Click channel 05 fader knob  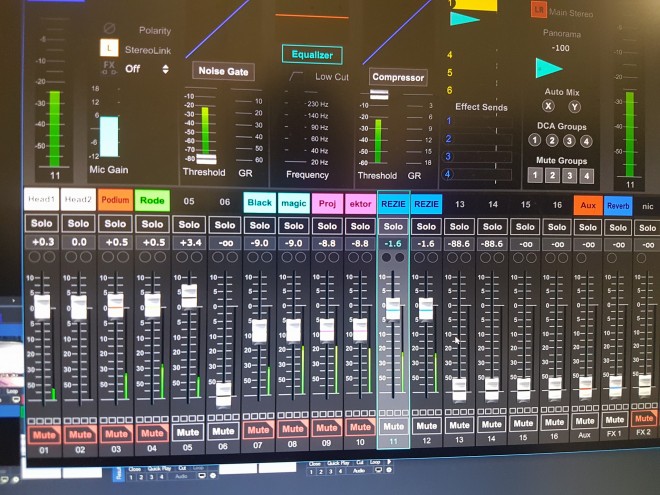189,296
